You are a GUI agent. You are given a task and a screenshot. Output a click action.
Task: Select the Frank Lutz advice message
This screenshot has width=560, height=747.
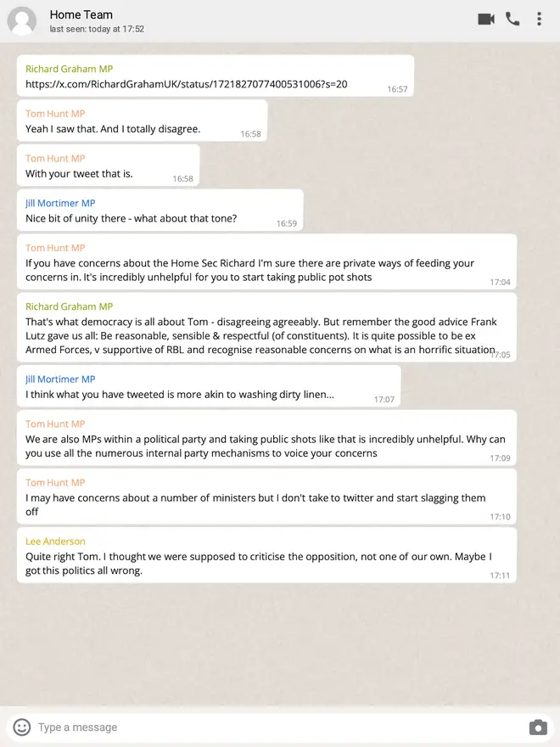(266, 328)
